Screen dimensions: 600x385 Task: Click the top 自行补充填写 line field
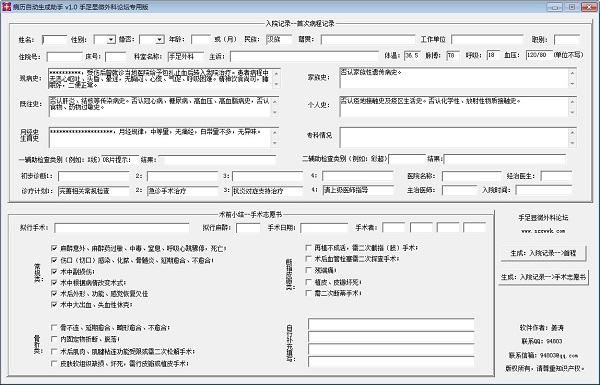[x=391, y=325]
